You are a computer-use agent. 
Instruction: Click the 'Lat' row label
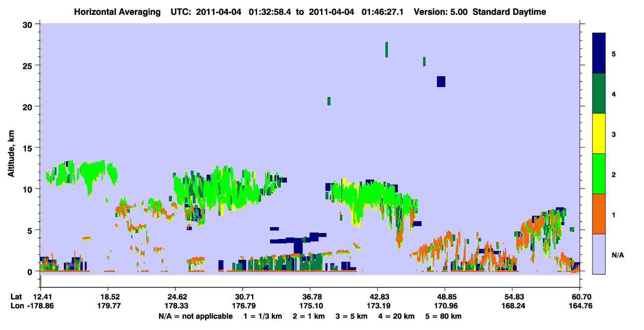click(15, 296)
